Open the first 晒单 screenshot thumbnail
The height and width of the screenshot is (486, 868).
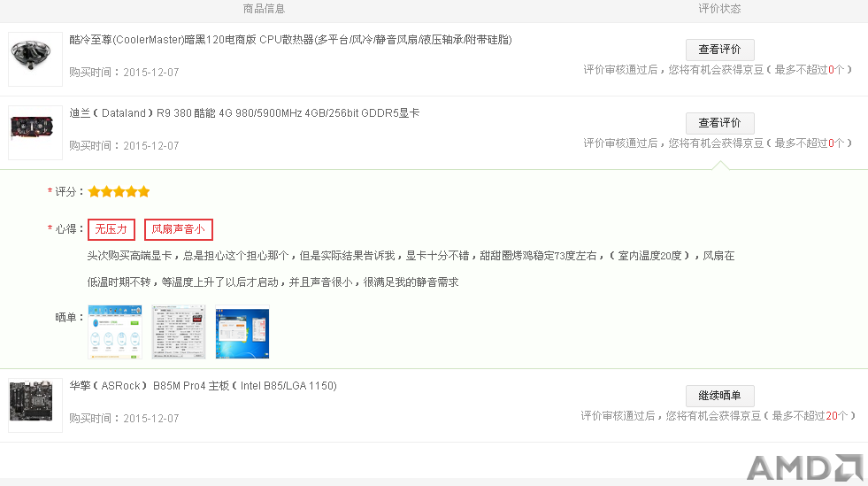115,332
